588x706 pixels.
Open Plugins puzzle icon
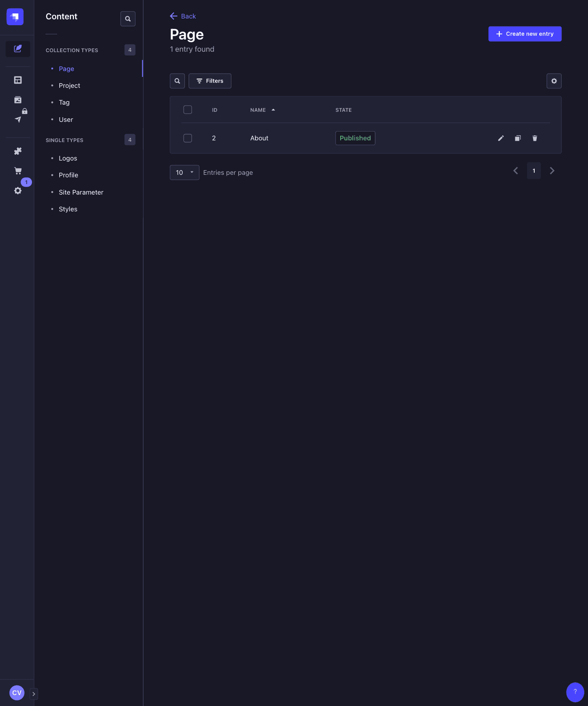click(x=18, y=151)
